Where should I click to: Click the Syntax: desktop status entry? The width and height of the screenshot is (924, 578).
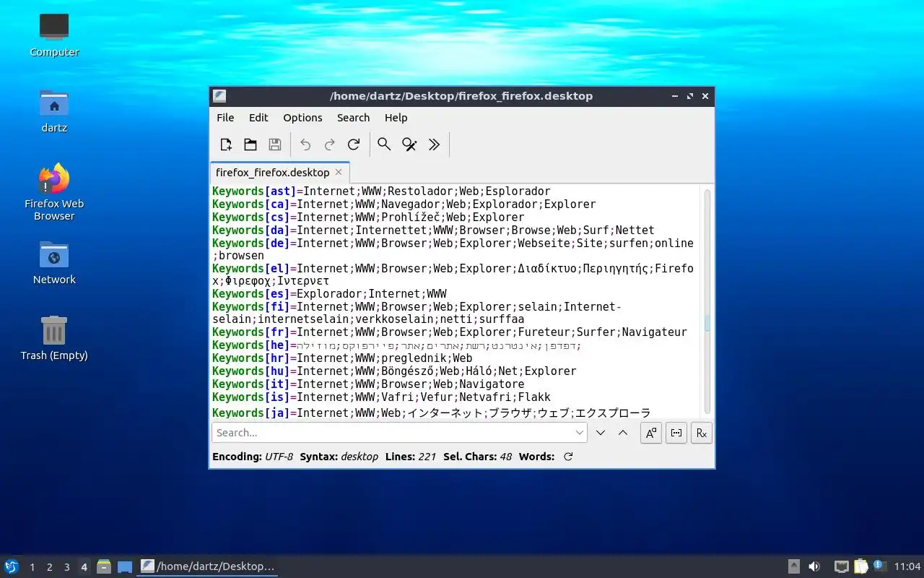pyautogui.click(x=339, y=457)
